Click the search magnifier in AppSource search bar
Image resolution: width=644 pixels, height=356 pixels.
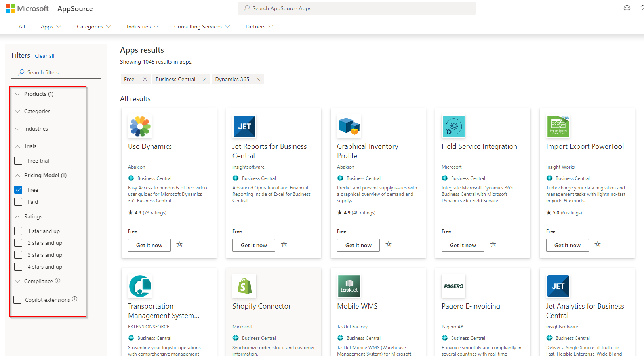pyautogui.click(x=246, y=8)
